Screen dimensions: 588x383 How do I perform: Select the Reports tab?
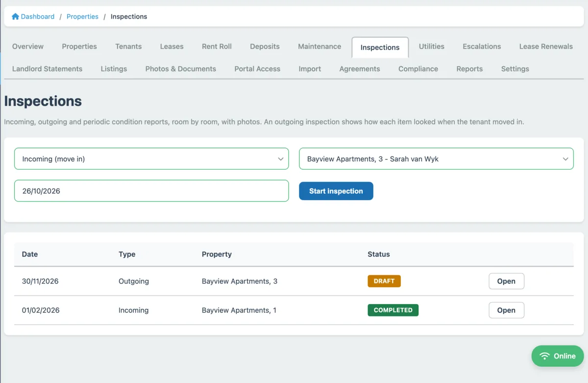point(469,69)
